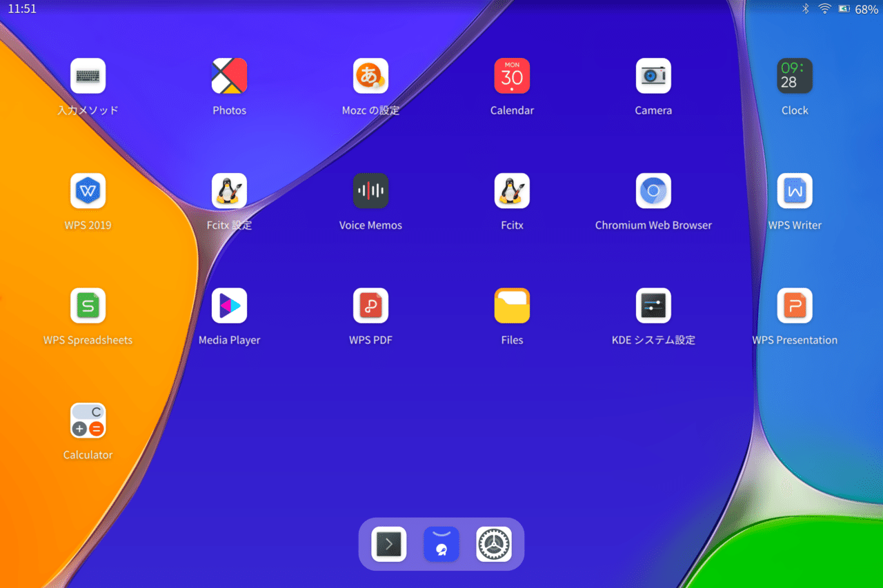Viewport: 883px width, 588px height.
Task: Open KDE システム設定
Action: coord(653,305)
